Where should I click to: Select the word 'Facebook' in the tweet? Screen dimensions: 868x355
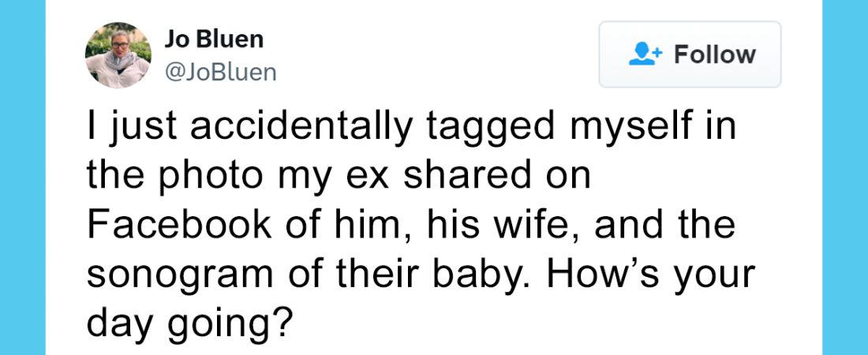coord(179,225)
